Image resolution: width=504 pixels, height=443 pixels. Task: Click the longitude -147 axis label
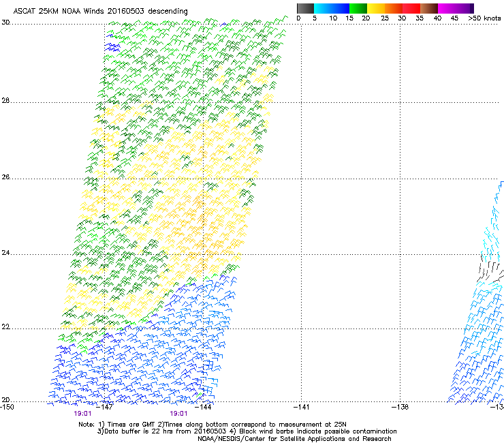[105, 407]
